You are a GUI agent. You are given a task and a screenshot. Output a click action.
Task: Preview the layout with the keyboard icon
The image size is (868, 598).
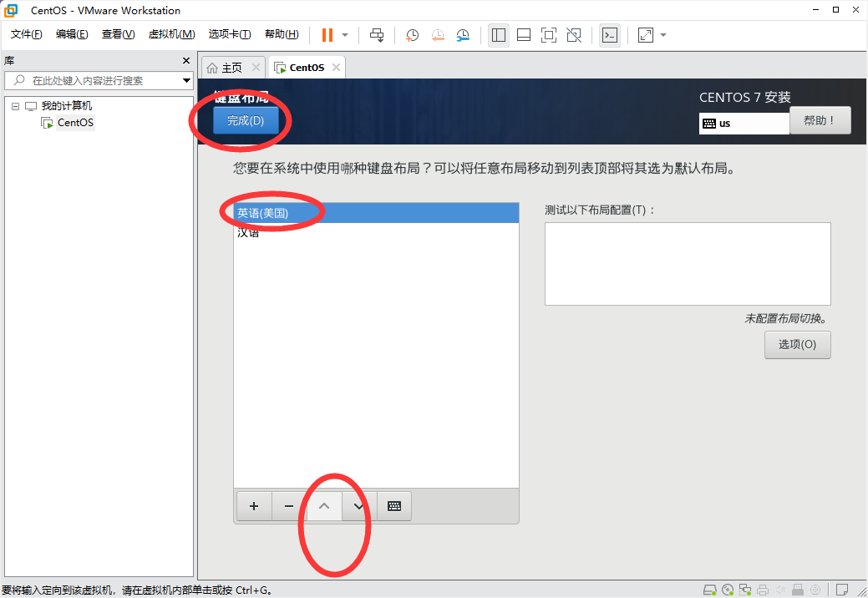click(x=394, y=506)
